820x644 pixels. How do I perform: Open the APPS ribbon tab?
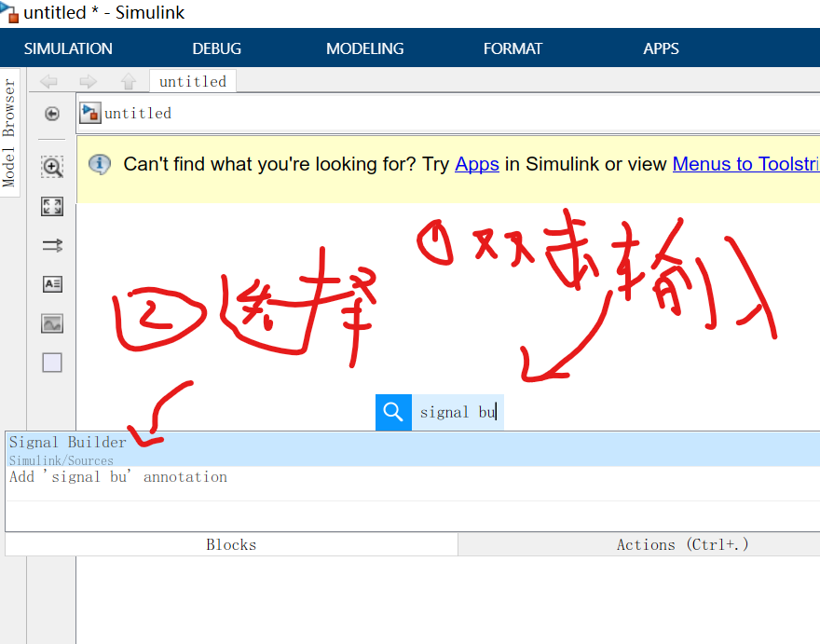(661, 48)
